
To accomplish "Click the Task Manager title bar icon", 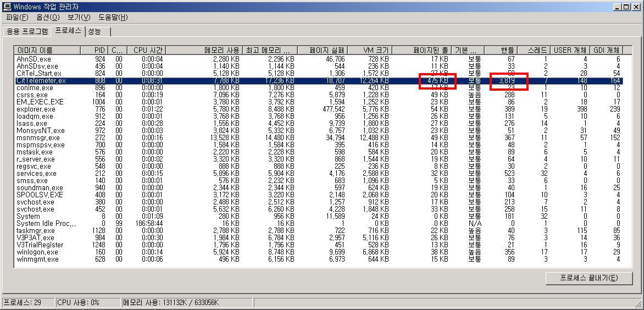I will coord(7,7).
